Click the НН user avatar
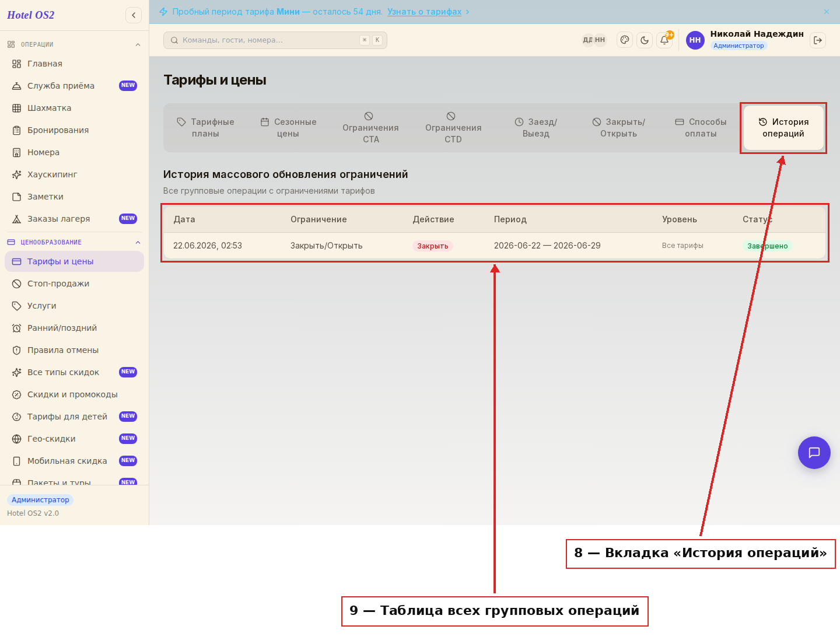The image size is (840, 640). (695, 40)
